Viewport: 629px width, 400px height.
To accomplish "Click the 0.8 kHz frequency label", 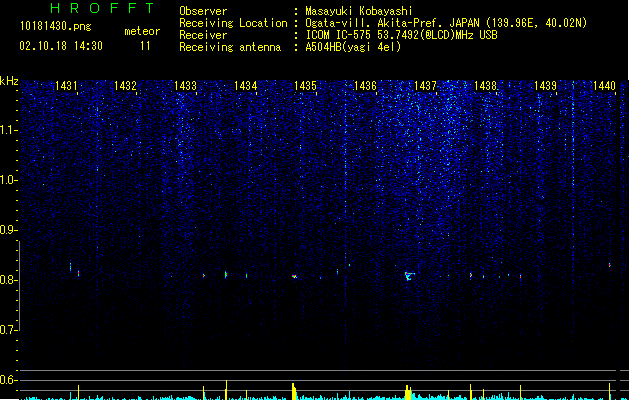I will [x=9, y=280].
